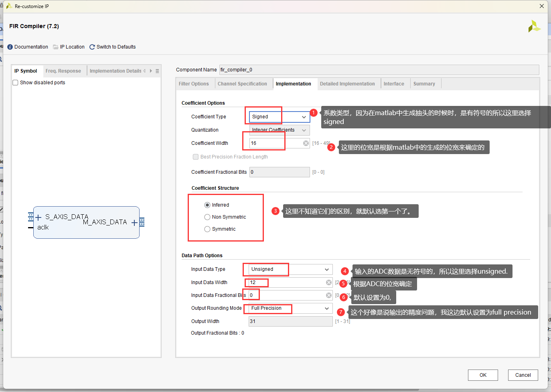551x392 pixels.
Task: Select the Inferred coefficient structure
Action: point(207,205)
